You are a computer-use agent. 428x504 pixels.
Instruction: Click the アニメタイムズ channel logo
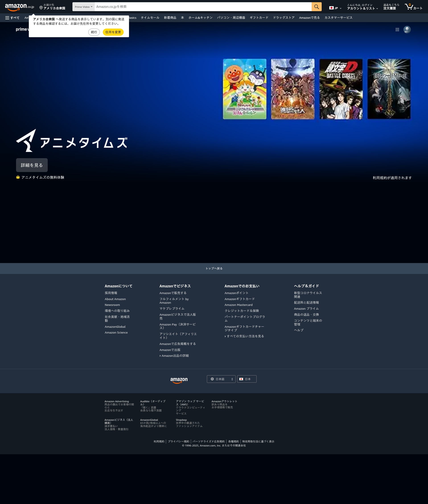72,141
